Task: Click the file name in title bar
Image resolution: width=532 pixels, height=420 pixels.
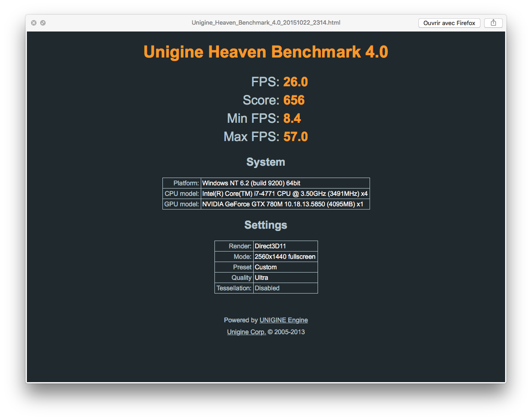Action: tap(266, 23)
